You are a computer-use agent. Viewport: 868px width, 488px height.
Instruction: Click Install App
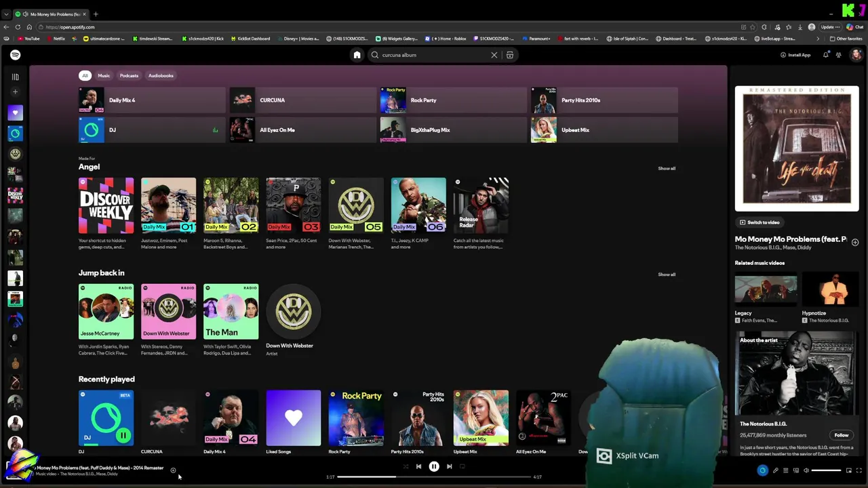click(x=795, y=55)
